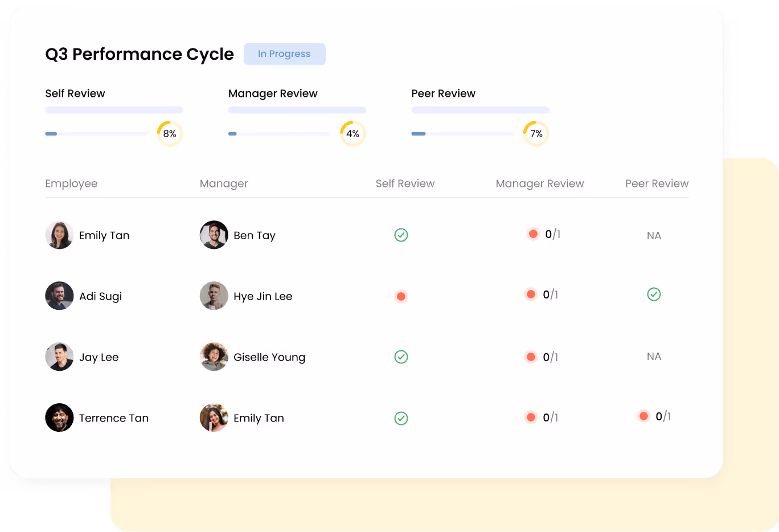Click the Manager Review summary heading
The image size is (779, 532).
(273, 93)
